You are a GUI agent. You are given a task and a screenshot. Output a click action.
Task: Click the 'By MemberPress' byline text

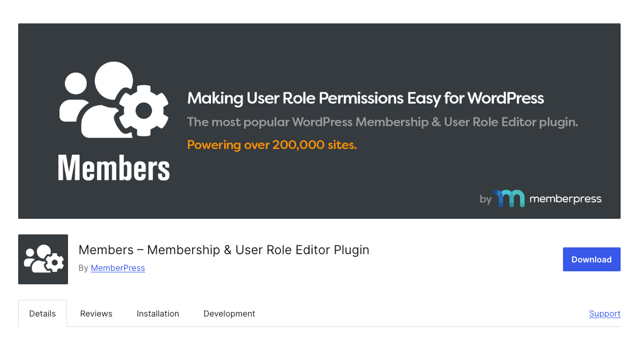click(x=112, y=268)
